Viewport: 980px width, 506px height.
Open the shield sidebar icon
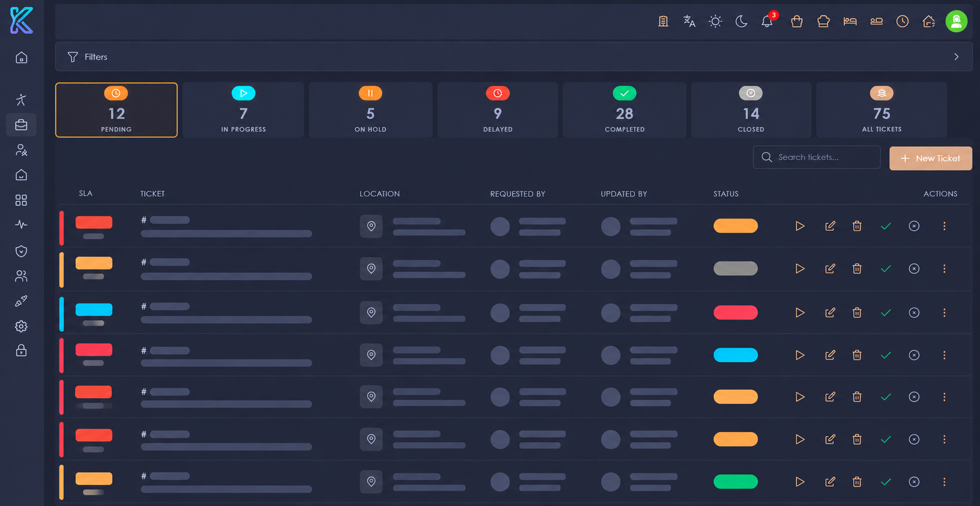[x=21, y=251]
